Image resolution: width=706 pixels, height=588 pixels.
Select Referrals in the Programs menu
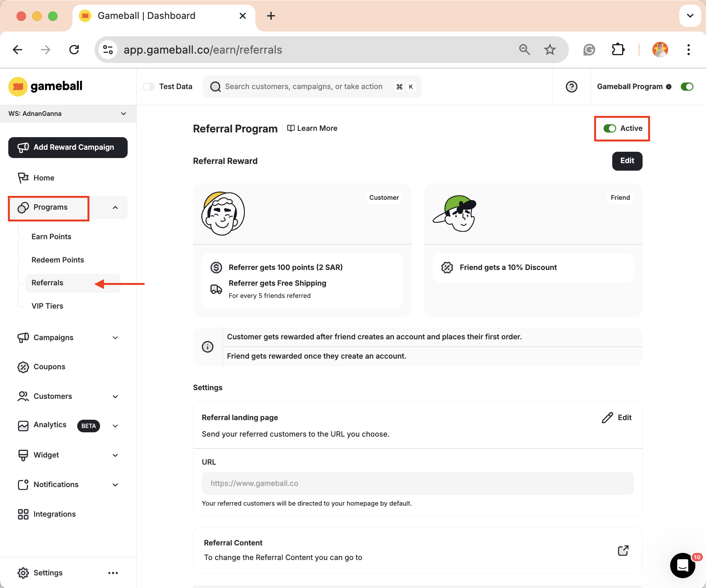[47, 283]
